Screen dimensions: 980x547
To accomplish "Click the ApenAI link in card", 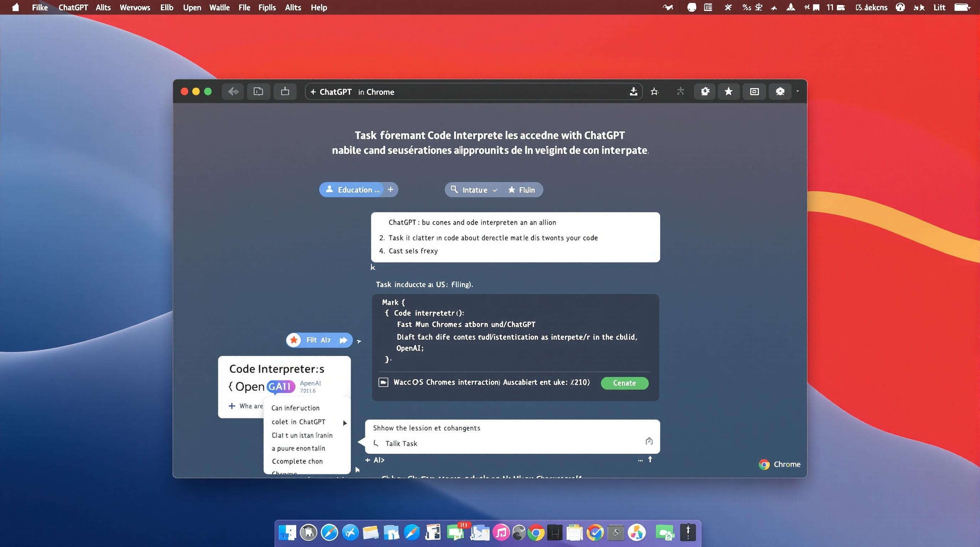I will [x=310, y=383].
